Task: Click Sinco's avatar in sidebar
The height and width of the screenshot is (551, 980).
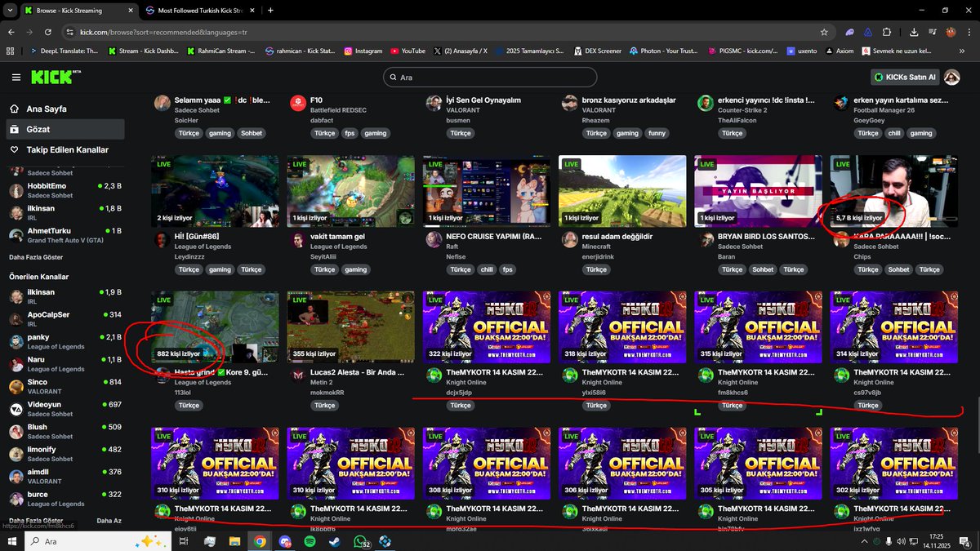Action: pos(16,386)
